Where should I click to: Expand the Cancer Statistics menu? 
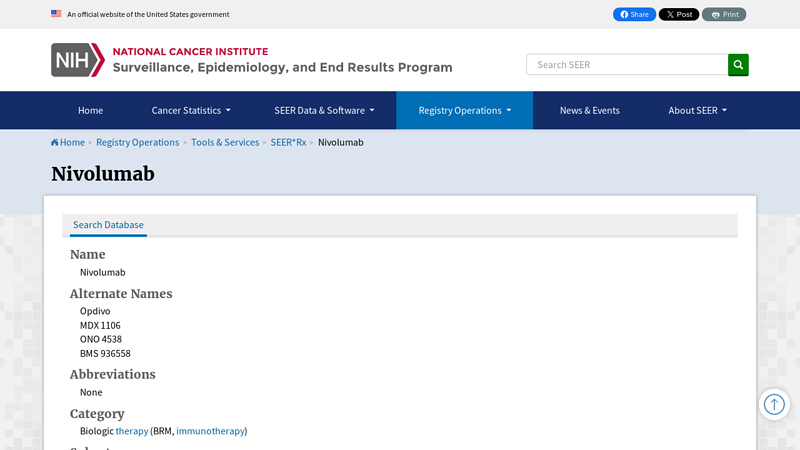tap(191, 110)
